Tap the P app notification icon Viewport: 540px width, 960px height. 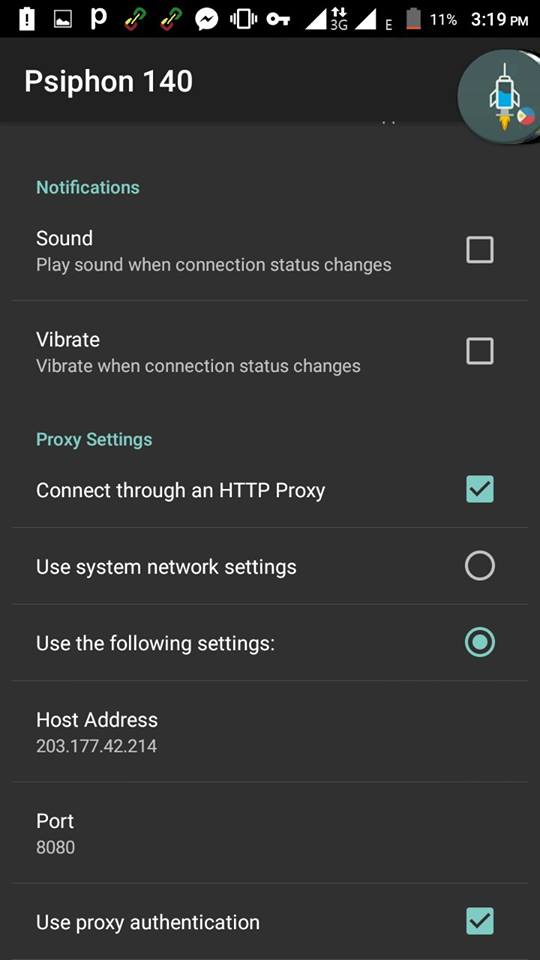[98, 19]
